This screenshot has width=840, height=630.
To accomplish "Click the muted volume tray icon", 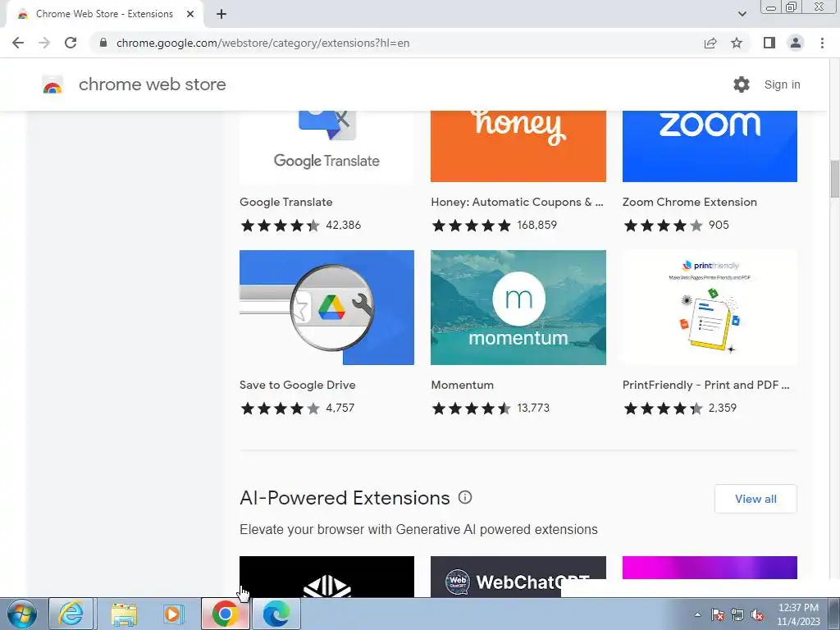I will (x=757, y=614).
